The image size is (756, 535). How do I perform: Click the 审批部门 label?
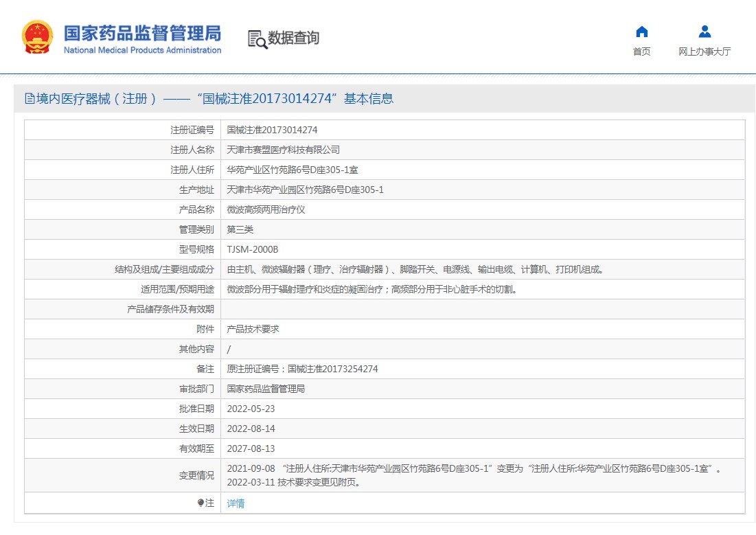(x=196, y=389)
